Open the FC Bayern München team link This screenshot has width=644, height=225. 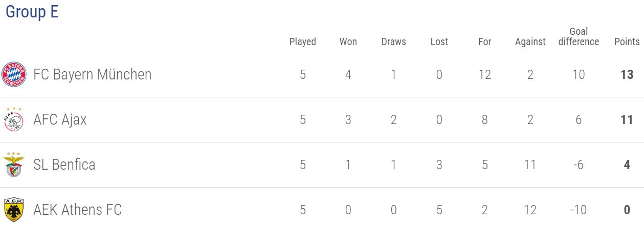(x=93, y=75)
